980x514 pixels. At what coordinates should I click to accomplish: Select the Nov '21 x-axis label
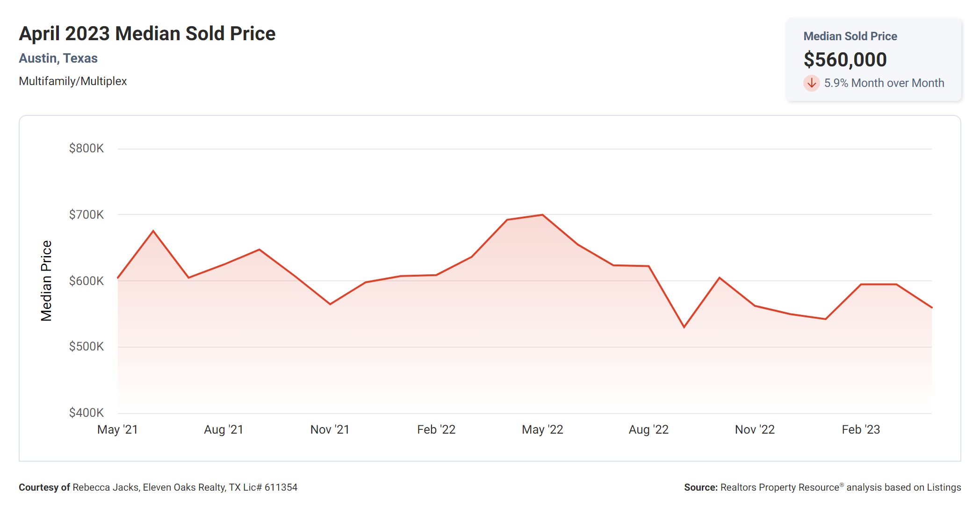330,430
